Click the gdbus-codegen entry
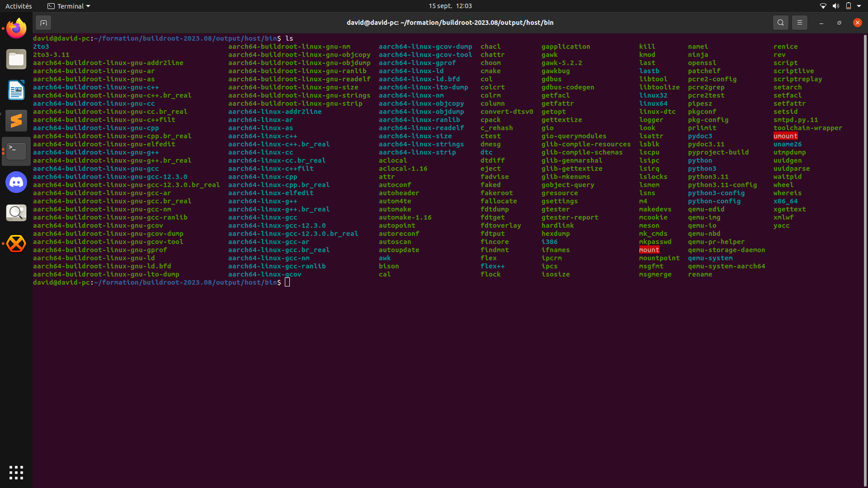 click(568, 87)
